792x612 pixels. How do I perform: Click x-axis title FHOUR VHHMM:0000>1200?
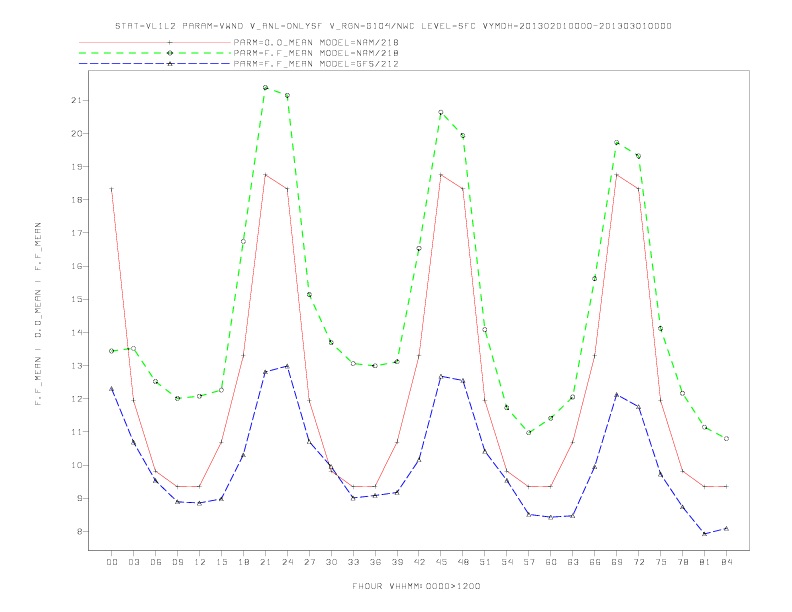tap(416, 586)
